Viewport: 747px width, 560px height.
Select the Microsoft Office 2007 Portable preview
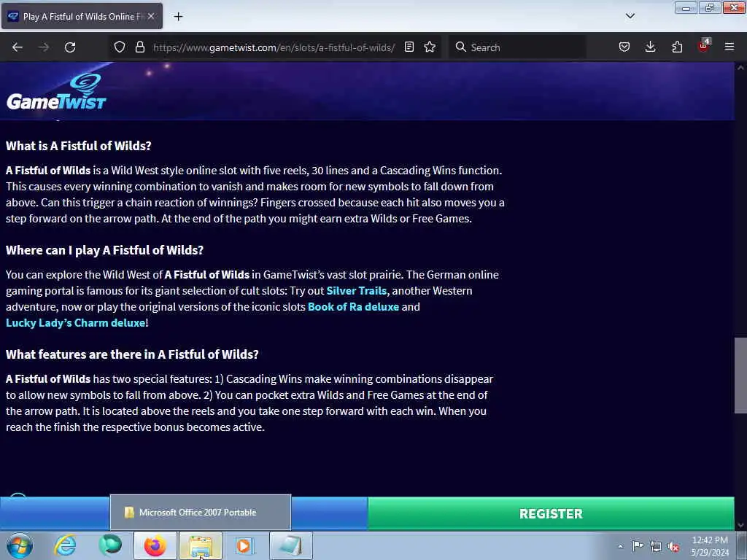pos(201,513)
